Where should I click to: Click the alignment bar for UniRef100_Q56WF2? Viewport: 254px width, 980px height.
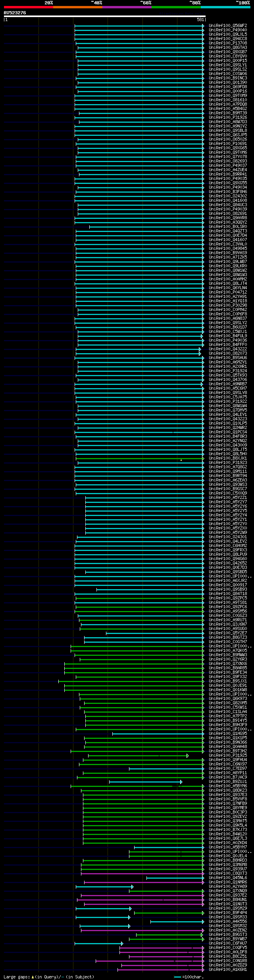139,25
